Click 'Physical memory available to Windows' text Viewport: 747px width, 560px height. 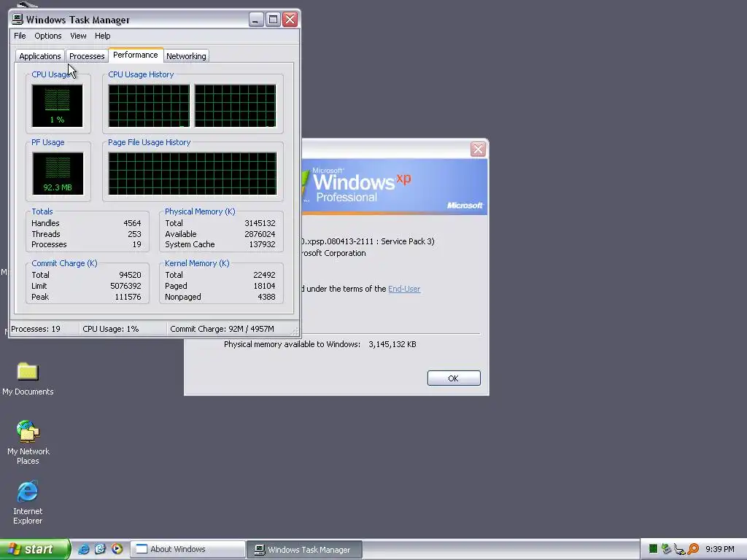(292, 344)
